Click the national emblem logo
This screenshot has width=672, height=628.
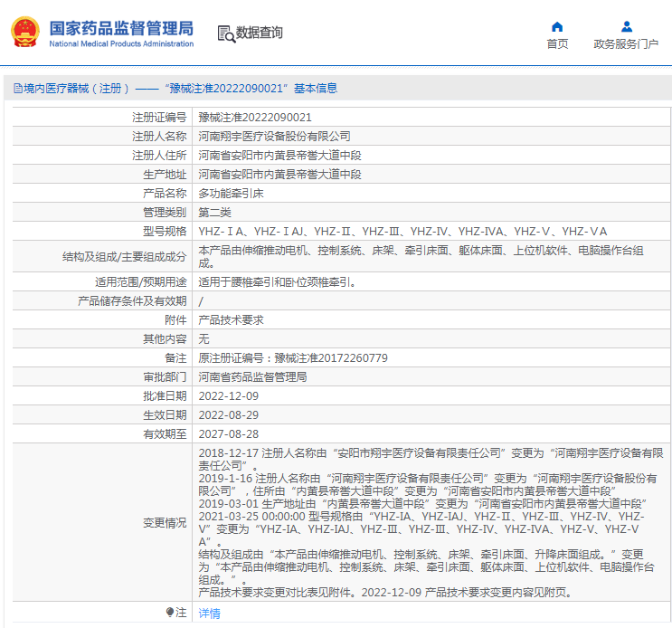point(24,32)
